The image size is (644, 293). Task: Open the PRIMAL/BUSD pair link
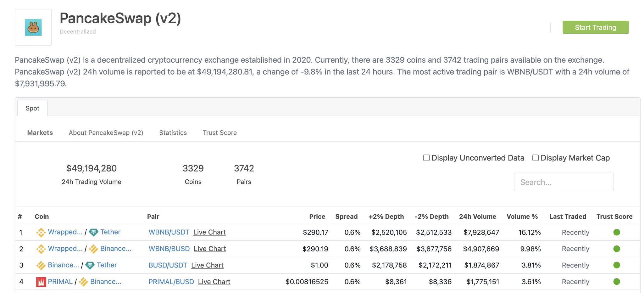(x=171, y=281)
